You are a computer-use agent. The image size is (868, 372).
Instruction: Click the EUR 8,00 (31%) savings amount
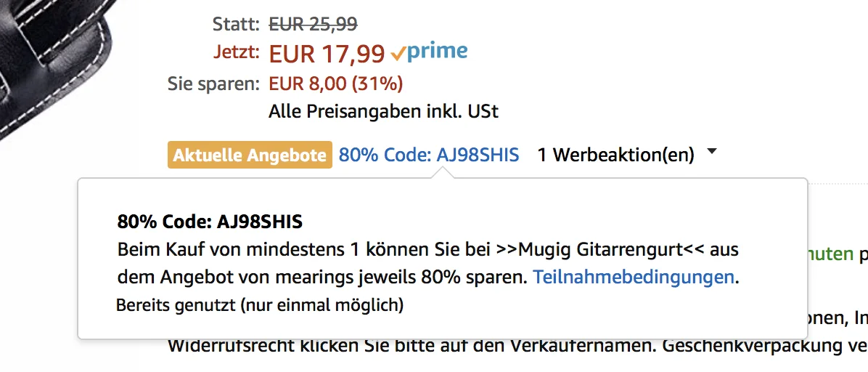click(x=335, y=84)
